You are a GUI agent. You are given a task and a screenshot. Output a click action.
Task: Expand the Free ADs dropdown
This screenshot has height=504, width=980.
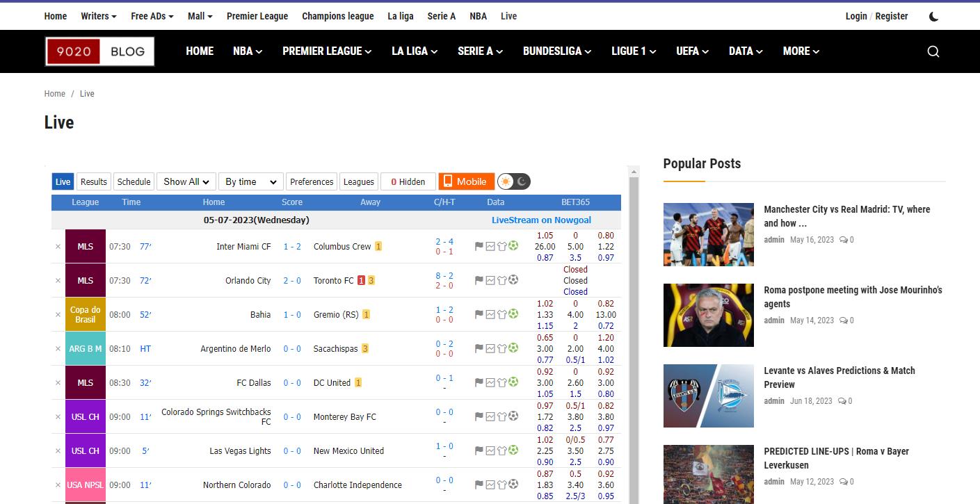(152, 16)
